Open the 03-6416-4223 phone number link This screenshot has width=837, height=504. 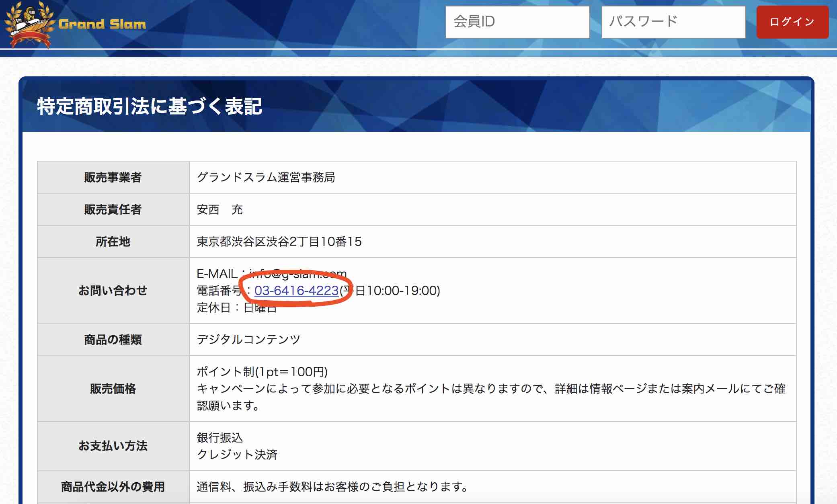pos(296,291)
